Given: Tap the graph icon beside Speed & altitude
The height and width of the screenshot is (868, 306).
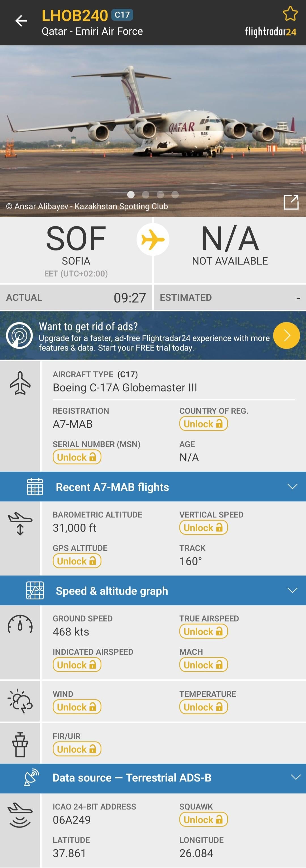Looking at the screenshot, I should click(35, 590).
